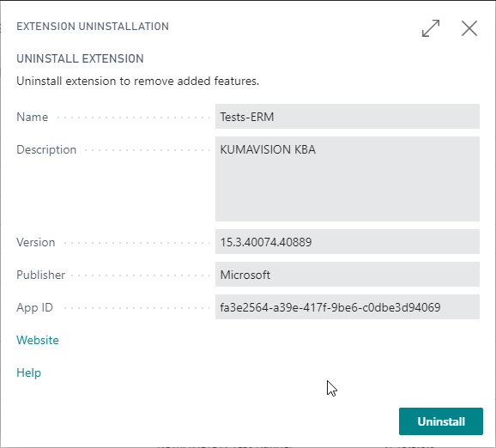Open the Help link
This screenshot has width=496, height=448.
pyautogui.click(x=29, y=372)
